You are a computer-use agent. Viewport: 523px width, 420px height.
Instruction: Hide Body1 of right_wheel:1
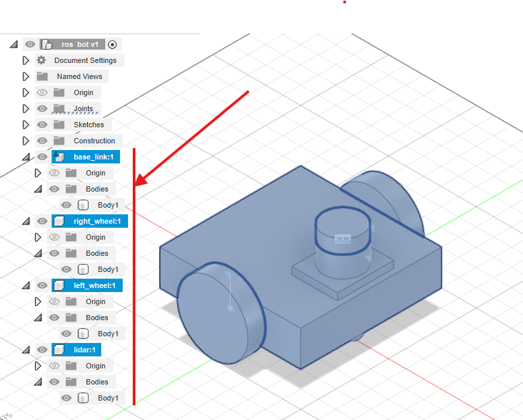[x=66, y=269]
